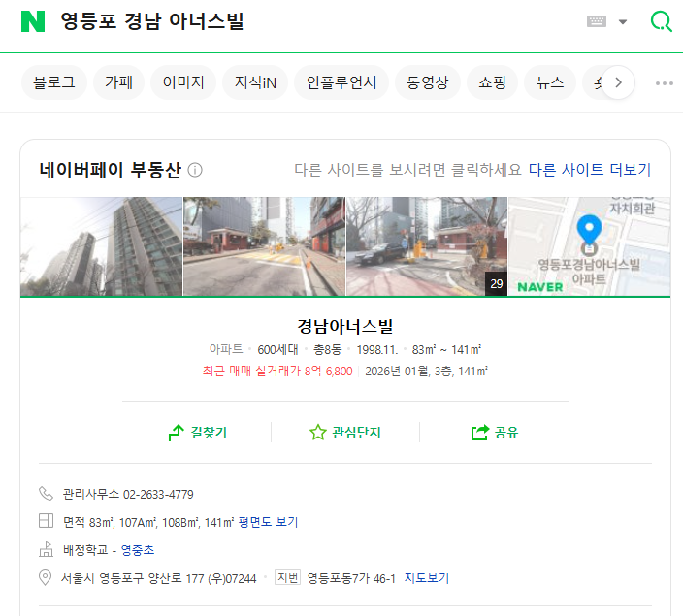Click the school icon beside 배정학교
This screenshot has width=683, height=616.
click(46, 549)
